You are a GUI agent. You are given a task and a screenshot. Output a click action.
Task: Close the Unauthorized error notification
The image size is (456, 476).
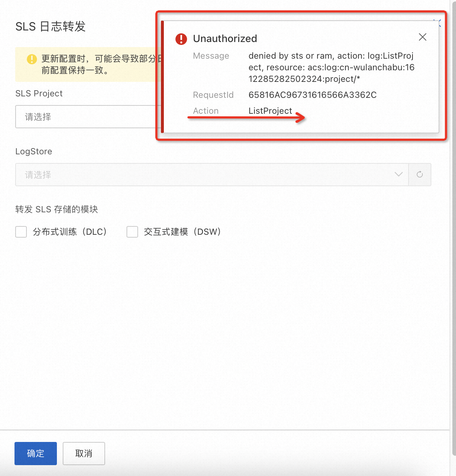422,37
